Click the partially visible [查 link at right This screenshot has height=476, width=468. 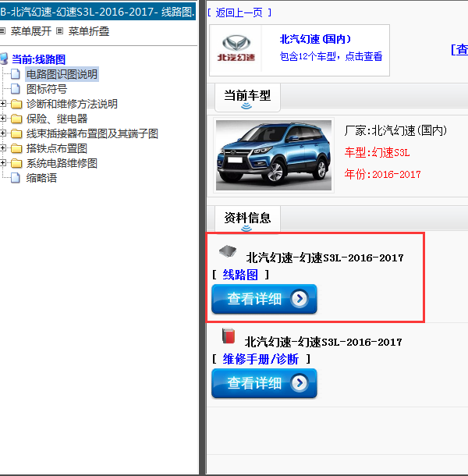459,49
